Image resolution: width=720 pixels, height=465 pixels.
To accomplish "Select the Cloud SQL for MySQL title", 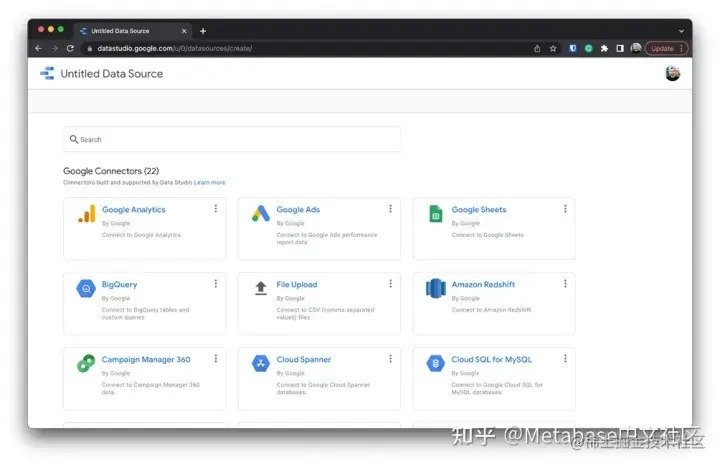I will pos(491,359).
